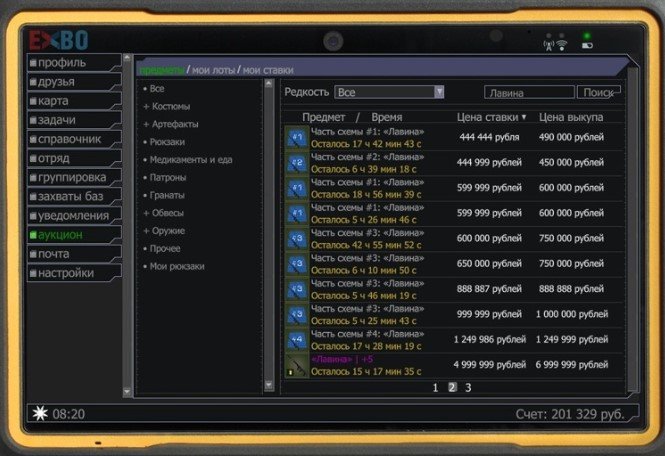Screen dimensions: 665x456
Task: Click the battery indicator icon
Action: [x=587, y=45]
